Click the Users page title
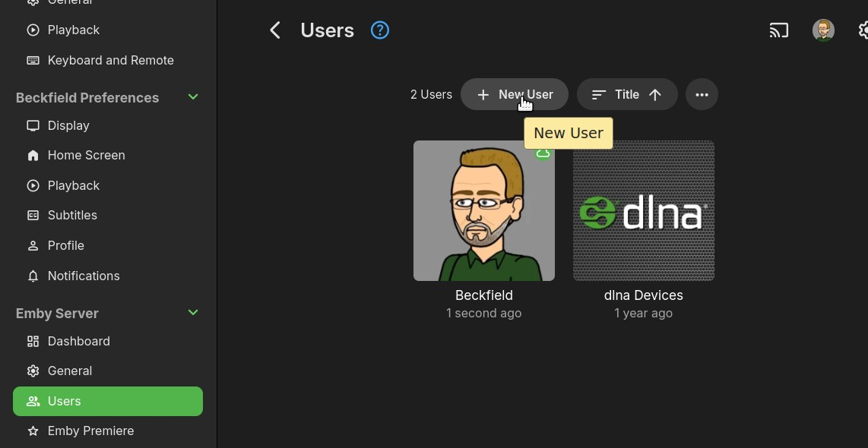Screen dimensions: 868x448 (327, 30)
